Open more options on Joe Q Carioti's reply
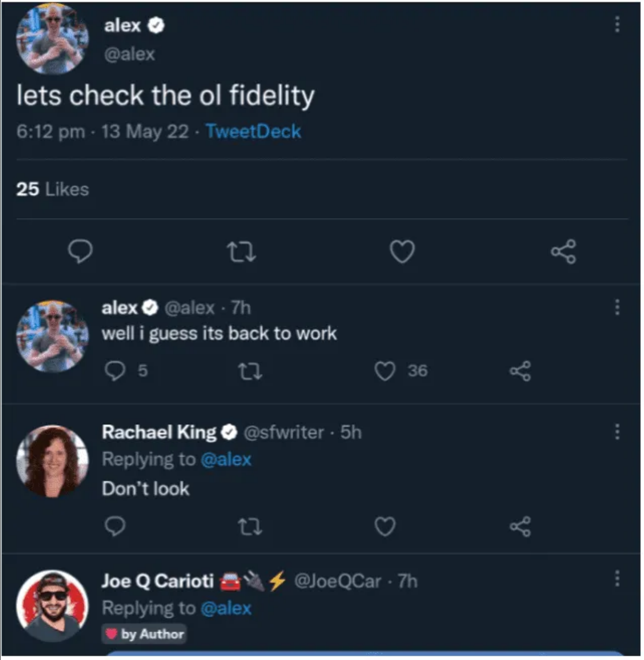Viewport: 644px width, 660px height. tap(617, 579)
